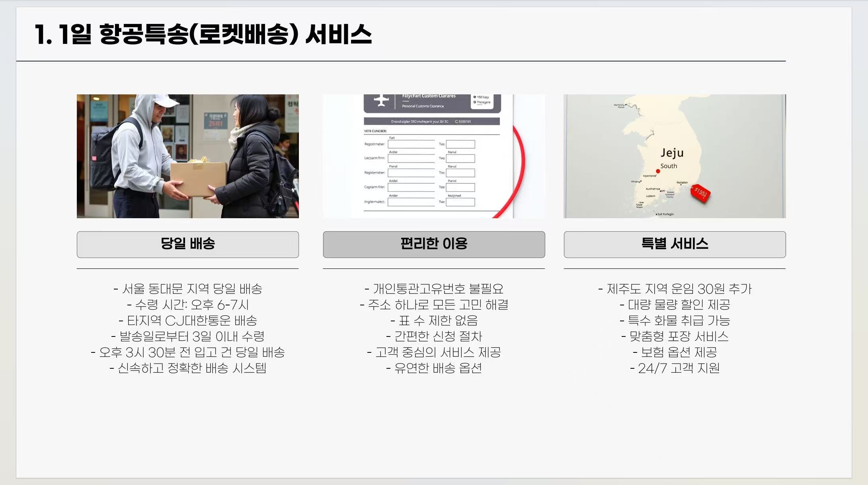Click the line '- 맞춤형 포장 서비스'
The width and height of the screenshot is (868, 485).
tap(675, 336)
